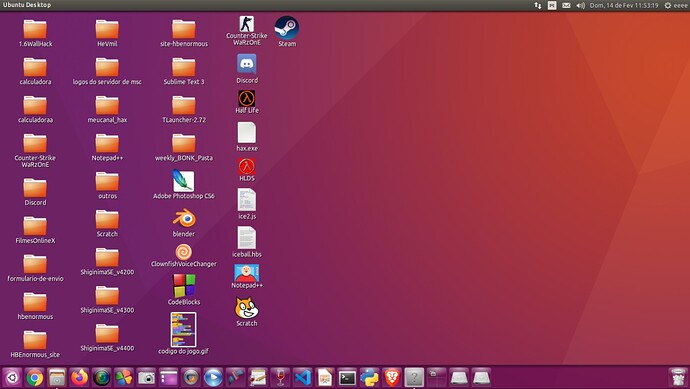Open the HeVmil folder
Viewport: 690px width, 389px height.
(x=107, y=29)
